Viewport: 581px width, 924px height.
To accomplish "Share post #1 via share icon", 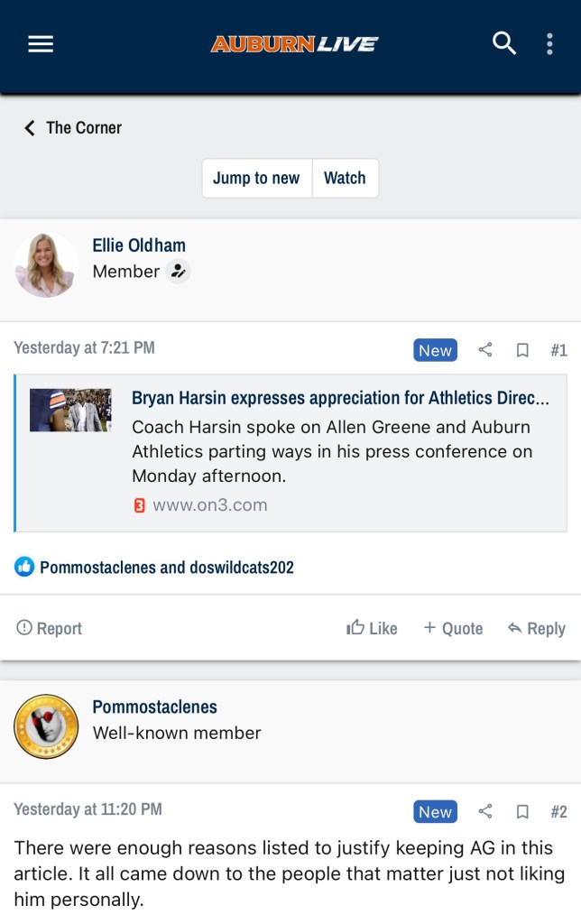I will (485, 350).
